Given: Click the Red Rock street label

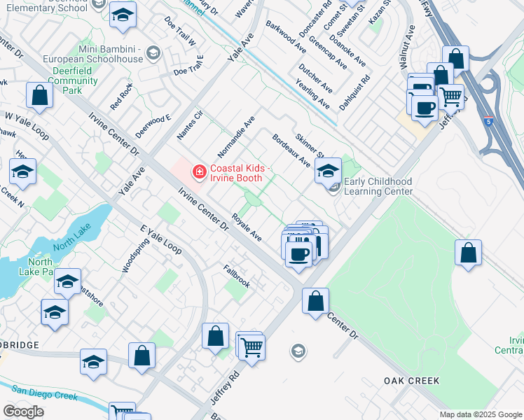Looking at the screenshot, I should pyautogui.click(x=121, y=97).
